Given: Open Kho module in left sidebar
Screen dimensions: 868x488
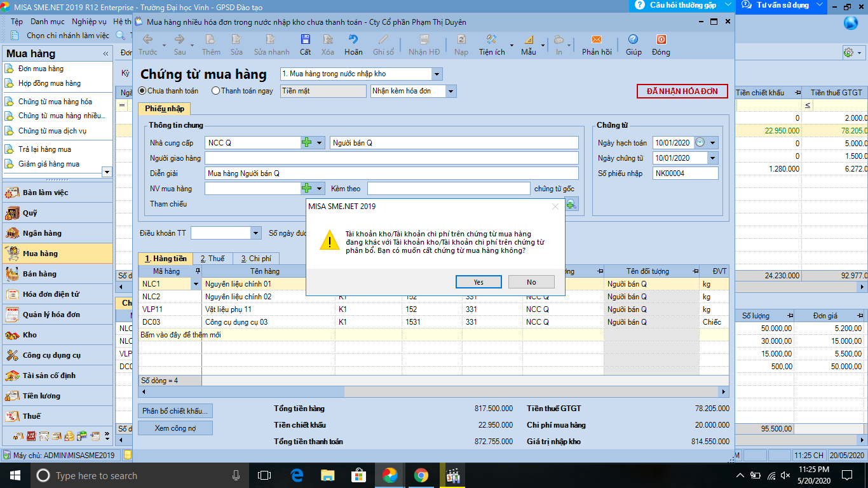Looking at the screenshot, I should pos(30,335).
